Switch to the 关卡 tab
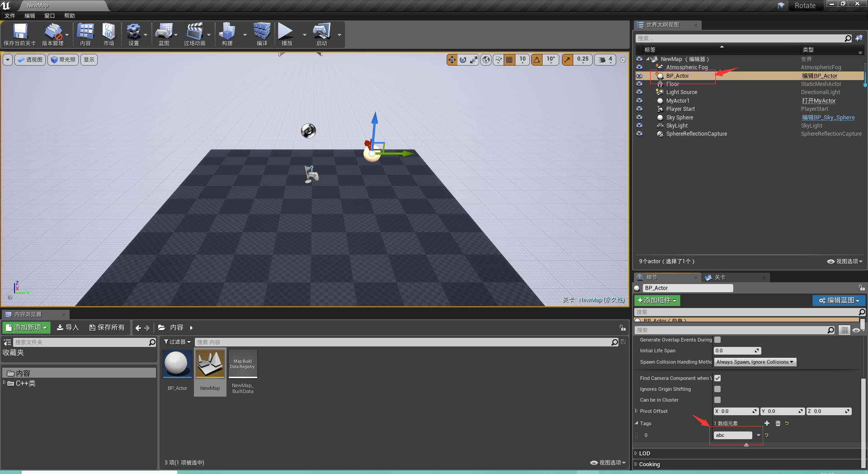The height and width of the screenshot is (474, 868). (720, 277)
